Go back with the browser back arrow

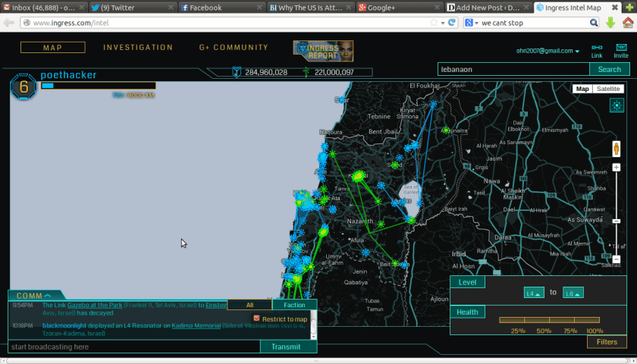click(x=8, y=23)
